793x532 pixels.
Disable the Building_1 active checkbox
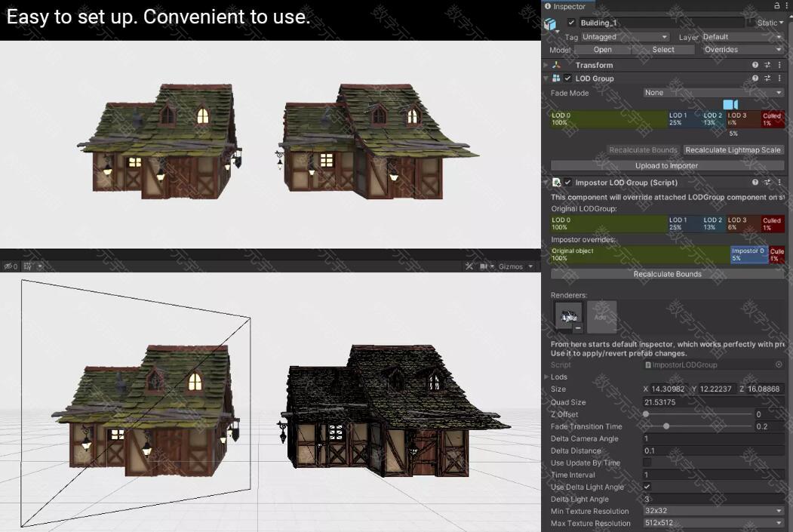click(x=571, y=23)
